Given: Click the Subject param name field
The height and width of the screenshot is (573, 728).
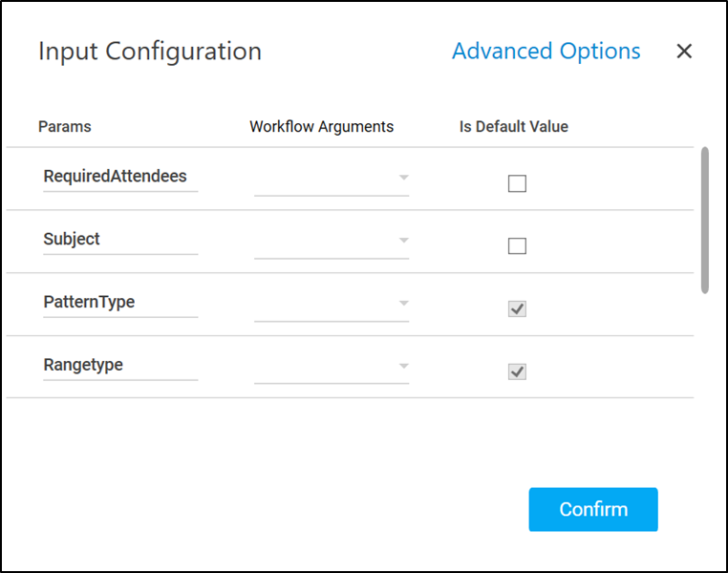Looking at the screenshot, I should point(120,240).
